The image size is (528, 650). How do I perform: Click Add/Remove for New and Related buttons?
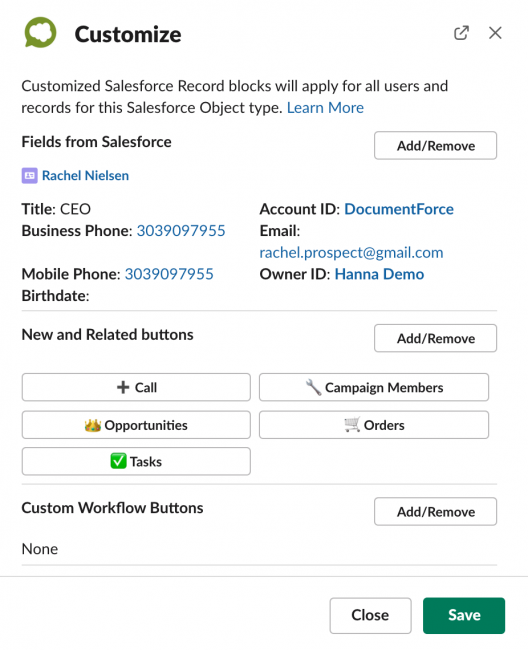pos(435,338)
